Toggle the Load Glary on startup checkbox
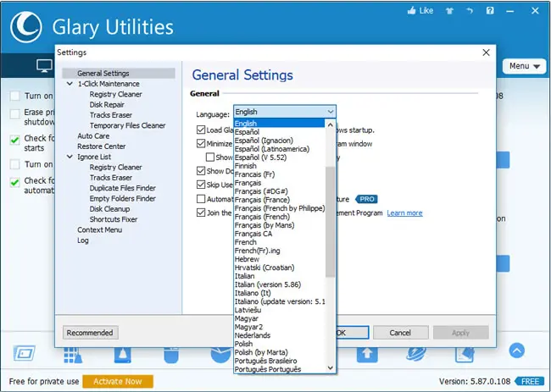The width and height of the screenshot is (551, 392). click(x=201, y=130)
